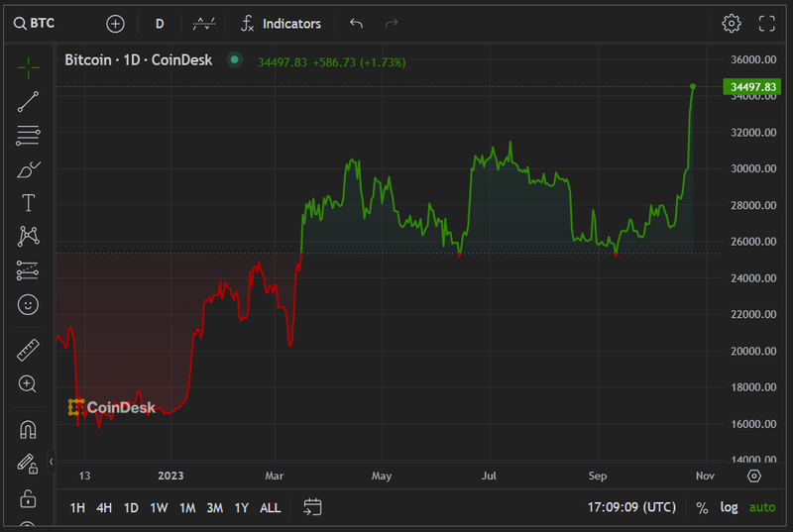Image resolution: width=793 pixels, height=532 pixels.
Task: Toggle magnet mode for drawings
Action: [x=28, y=429]
